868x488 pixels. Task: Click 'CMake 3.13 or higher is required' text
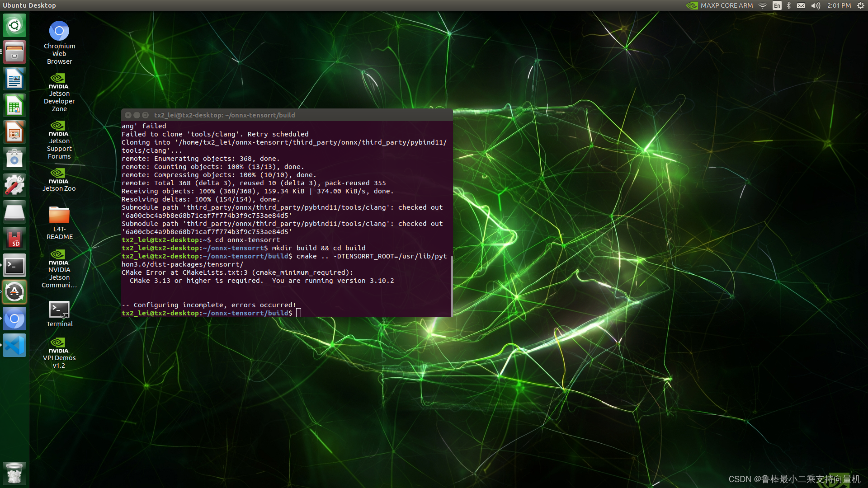(x=196, y=281)
